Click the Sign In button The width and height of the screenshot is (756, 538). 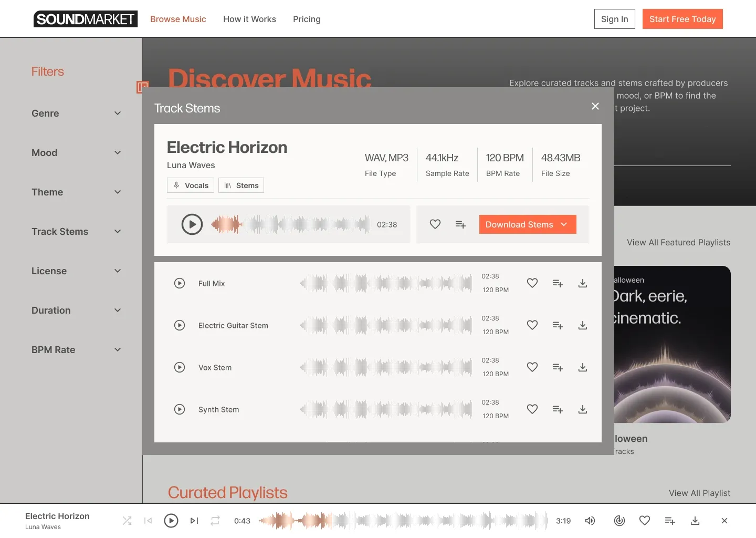coord(615,19)
